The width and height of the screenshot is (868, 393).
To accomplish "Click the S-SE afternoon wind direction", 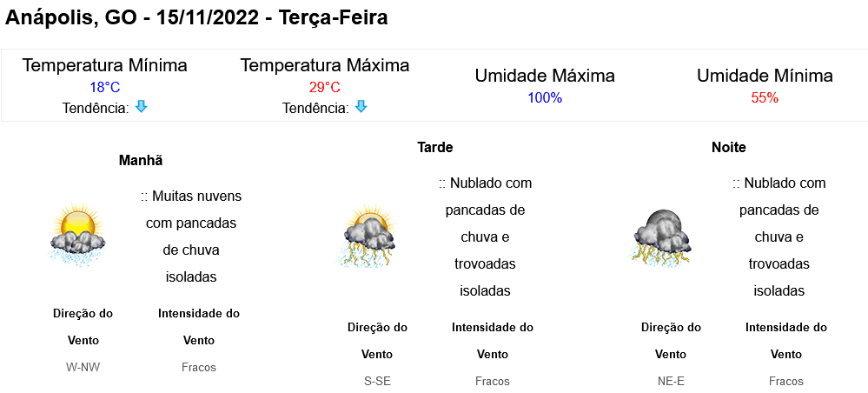I will click(377, 381).
